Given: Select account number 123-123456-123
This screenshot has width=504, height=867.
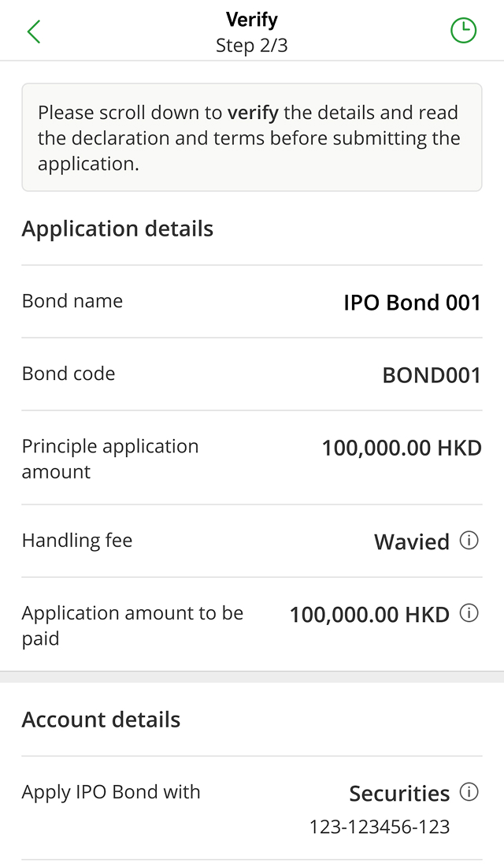Looking at the screenshot, I should click(380, 827).
